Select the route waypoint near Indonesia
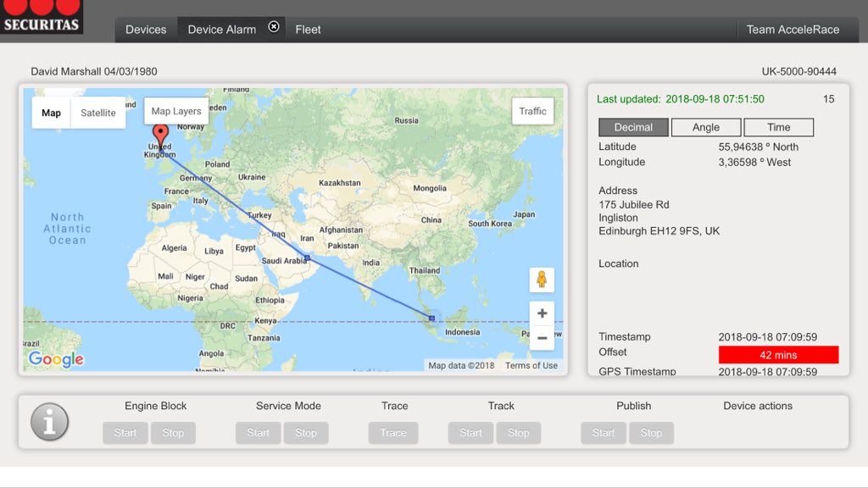 tap(431, 319)
